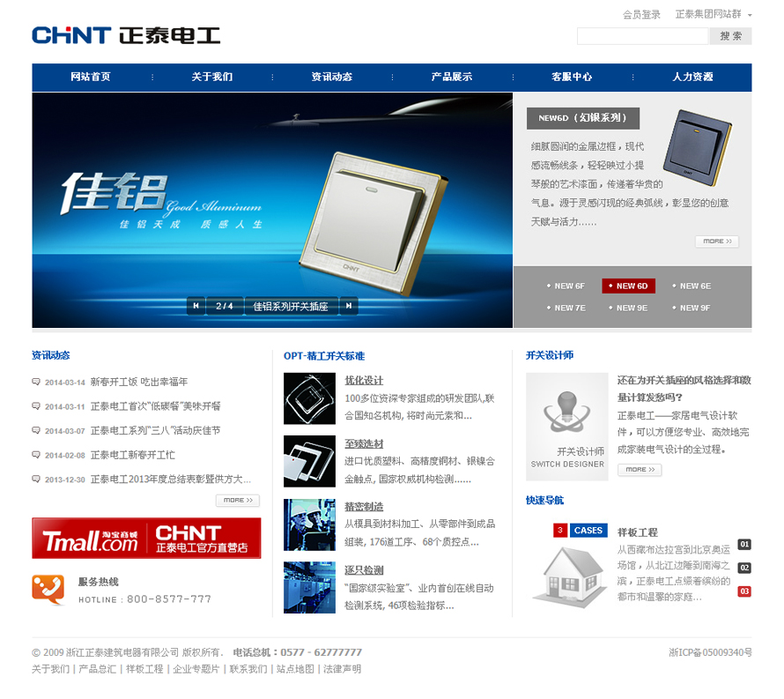Open the 逐只检测 heading link

pos(364,570)
